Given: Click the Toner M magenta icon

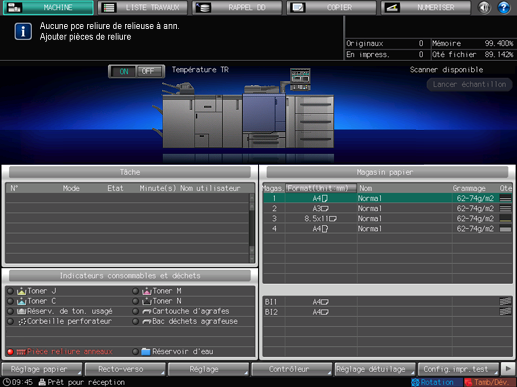Looking at the screenshot, I should tap(147, 291).
